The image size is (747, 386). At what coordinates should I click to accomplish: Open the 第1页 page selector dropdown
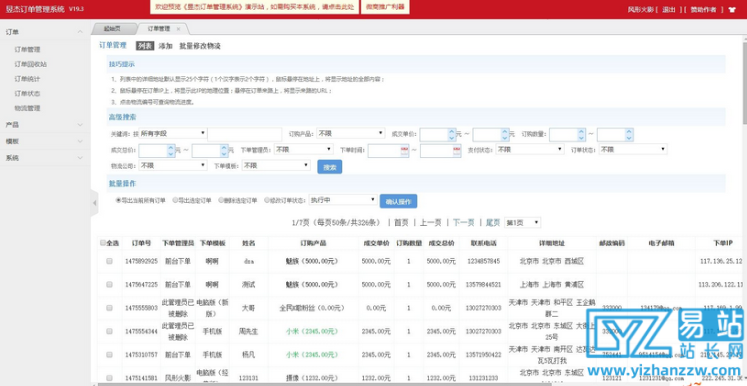click(523, 223)
